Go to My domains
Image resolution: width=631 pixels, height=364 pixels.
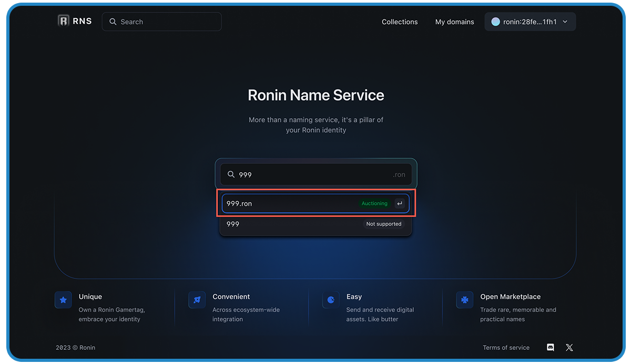455,22
